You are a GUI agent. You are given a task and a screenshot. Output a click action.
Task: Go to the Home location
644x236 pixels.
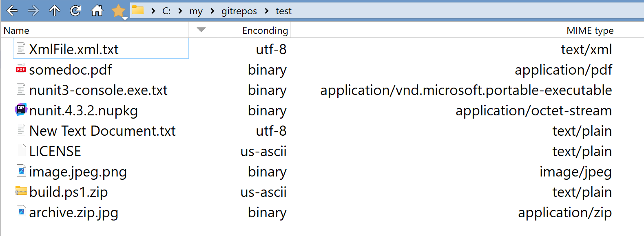point(97,11)
